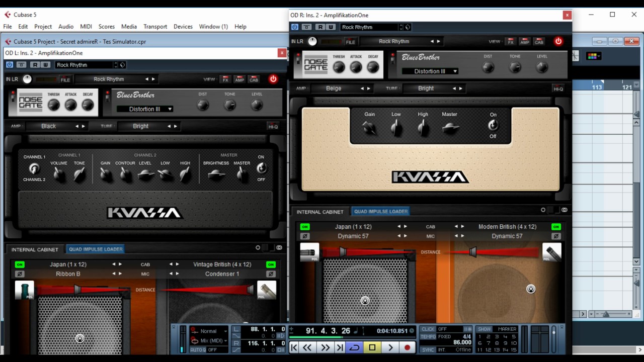Screen dimensions: 644x362
Task: Toggle the Black amp ON/OFF switch
Action: point(261,168)
